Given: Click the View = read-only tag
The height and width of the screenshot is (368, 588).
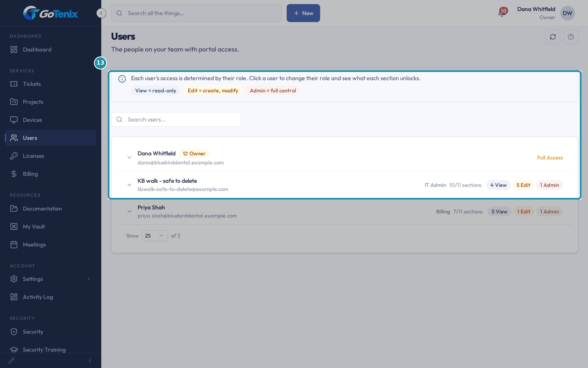Looking at the screenshot, I should (x=156, y=91).
